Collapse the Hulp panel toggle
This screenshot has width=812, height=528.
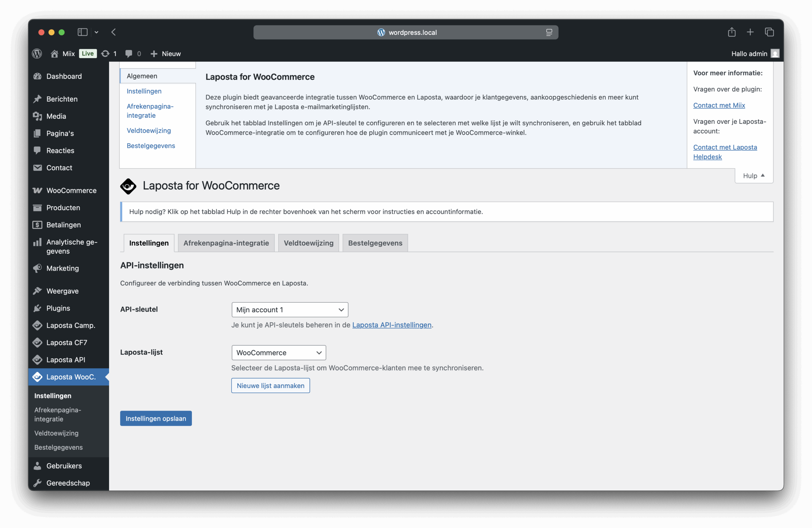754,176
